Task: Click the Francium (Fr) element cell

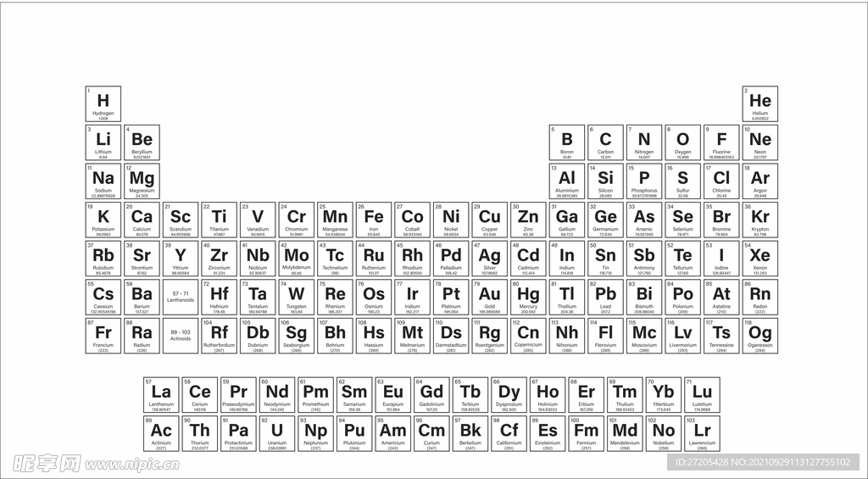Action: click(103, 335)
